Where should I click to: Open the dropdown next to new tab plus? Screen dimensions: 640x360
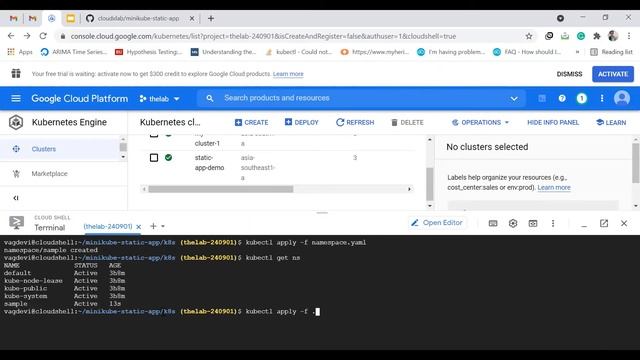(163, 226)
